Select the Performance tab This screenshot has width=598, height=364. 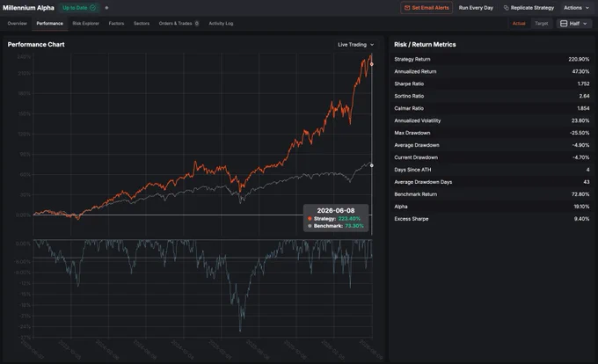pyautogui.click(x=49, y=23)
